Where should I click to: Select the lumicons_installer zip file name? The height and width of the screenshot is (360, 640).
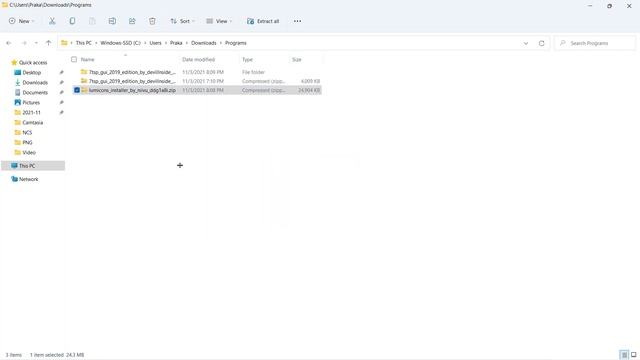pos(132,90)
